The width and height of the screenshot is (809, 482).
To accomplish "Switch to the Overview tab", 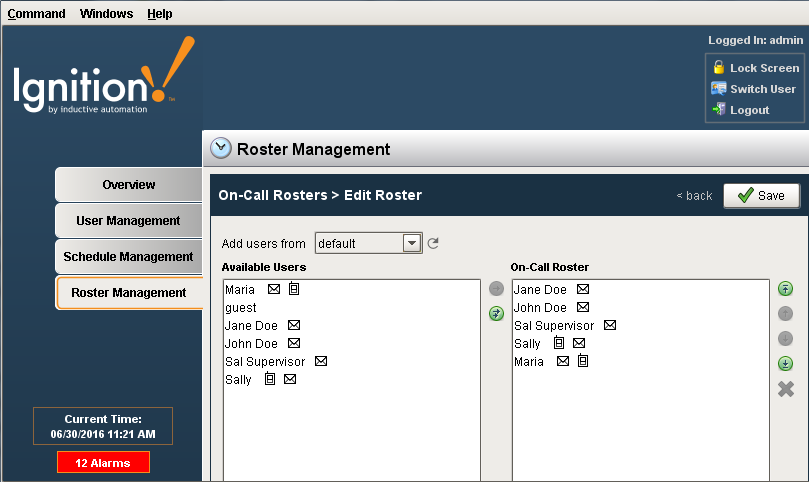I will coord(128,184).
